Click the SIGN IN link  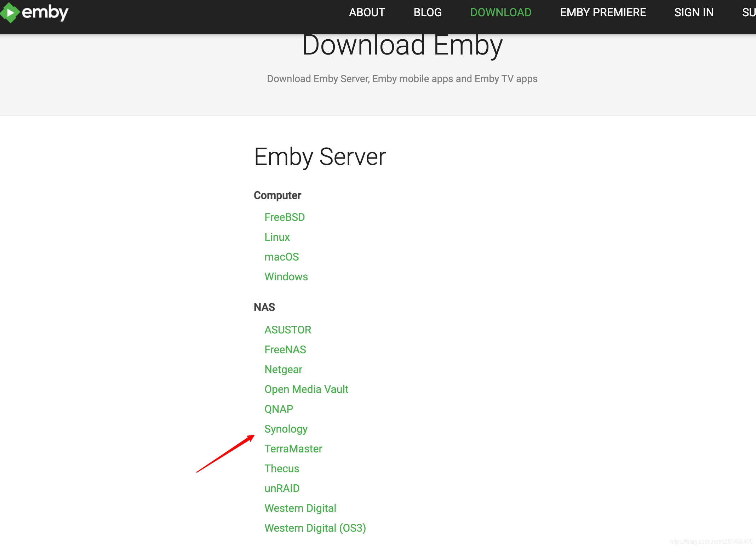tap(694, 13)
